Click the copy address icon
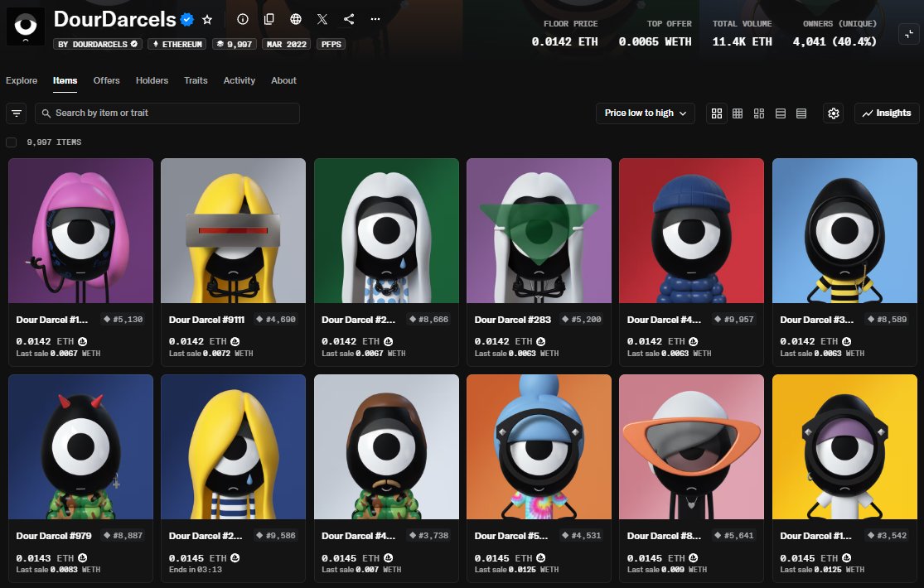924x588 pixels. [x=268, y=19]
